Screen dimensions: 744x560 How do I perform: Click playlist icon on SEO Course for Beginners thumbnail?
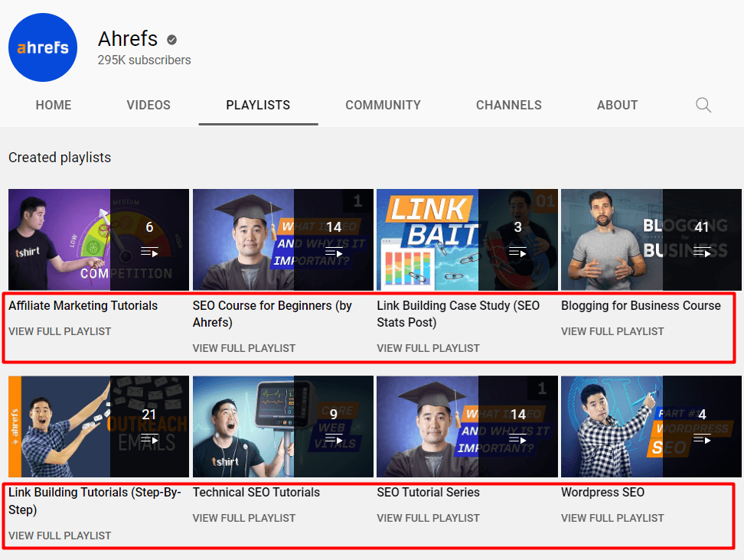click(334, 252)
